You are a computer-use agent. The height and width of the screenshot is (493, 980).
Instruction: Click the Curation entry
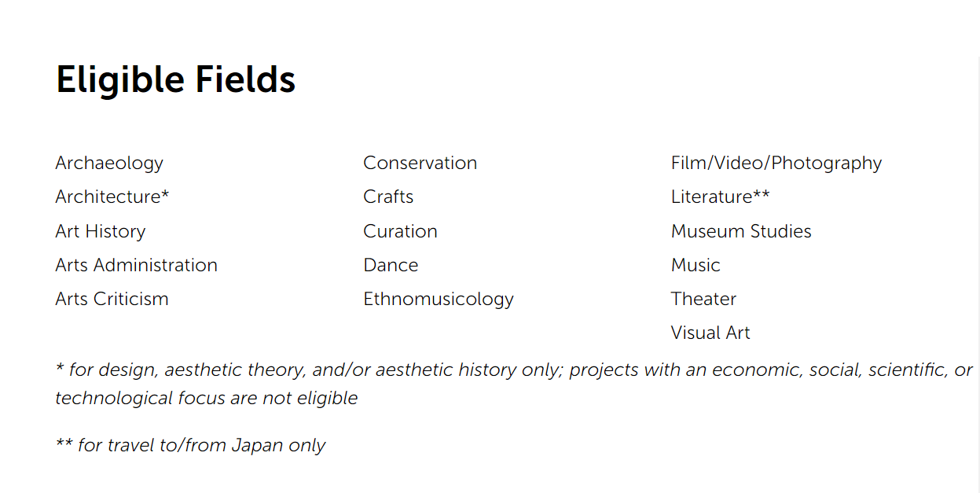pyautogui.click(x=400, y=231)
